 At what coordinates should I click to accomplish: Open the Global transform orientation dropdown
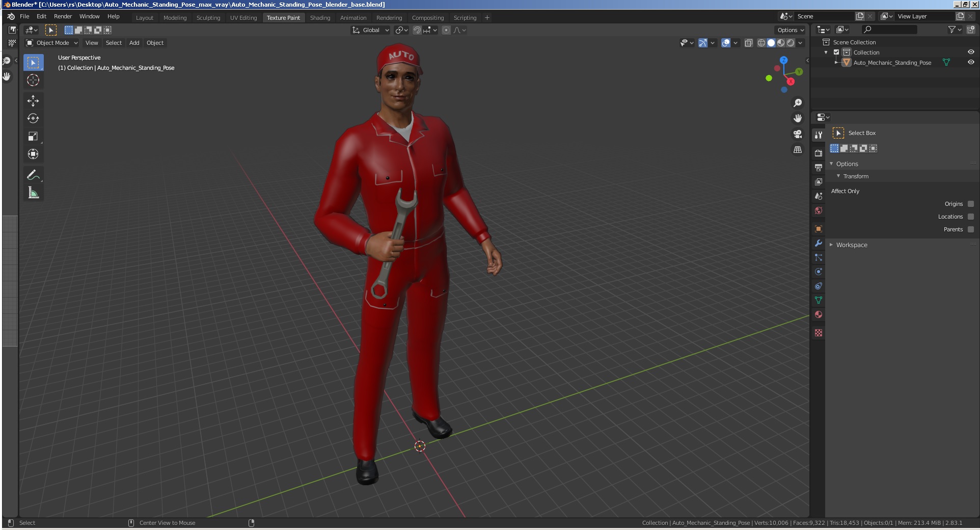click(370, 30)
